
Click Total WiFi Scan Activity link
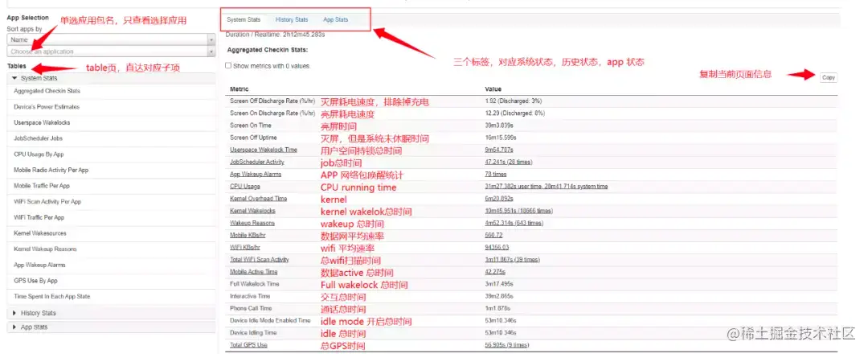click(x=260, y=259)
